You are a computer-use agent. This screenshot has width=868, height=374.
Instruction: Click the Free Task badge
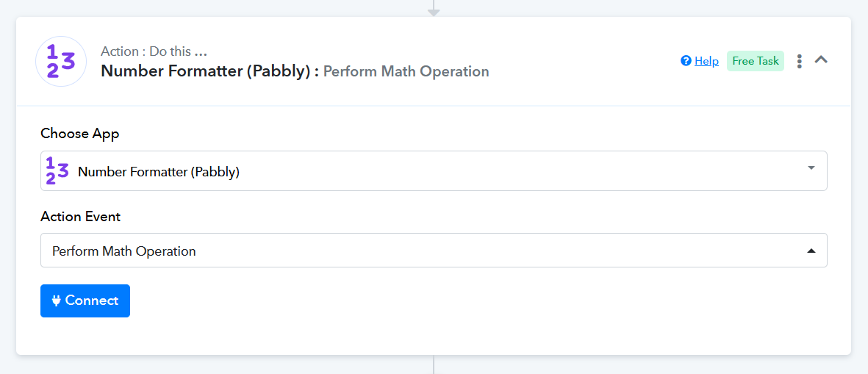(756, 61)
